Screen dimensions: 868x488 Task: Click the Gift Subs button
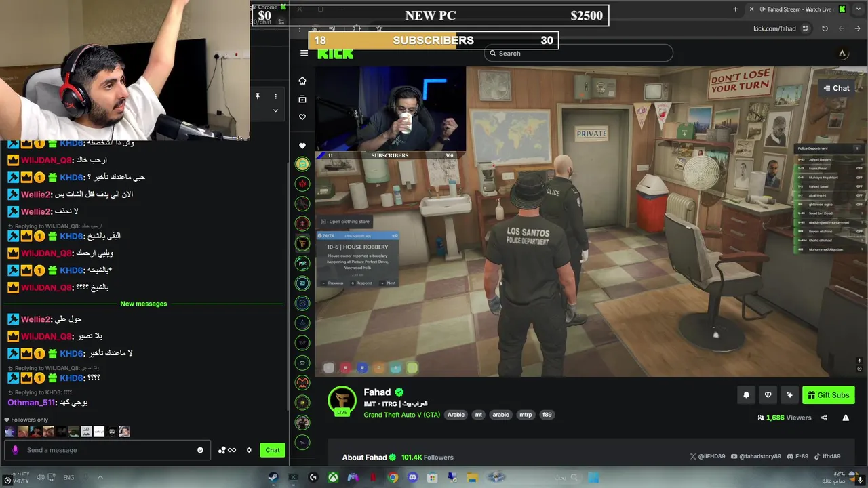(828, 395)
